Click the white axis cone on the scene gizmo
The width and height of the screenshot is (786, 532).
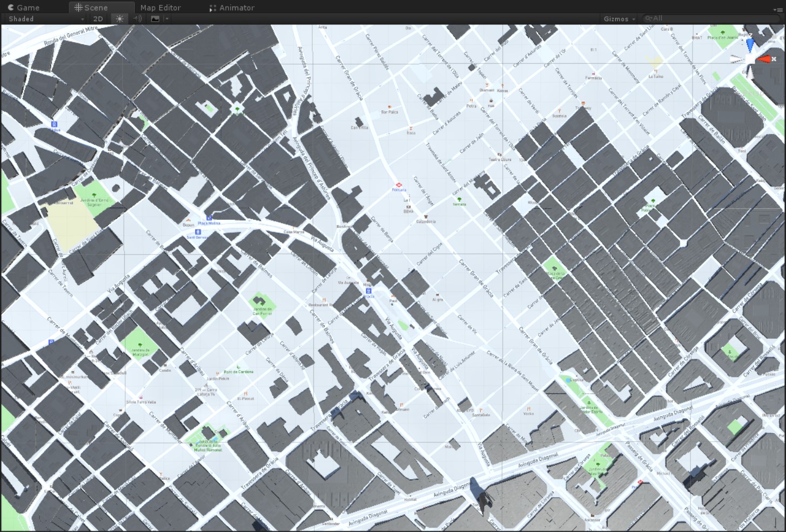point(751,73)
